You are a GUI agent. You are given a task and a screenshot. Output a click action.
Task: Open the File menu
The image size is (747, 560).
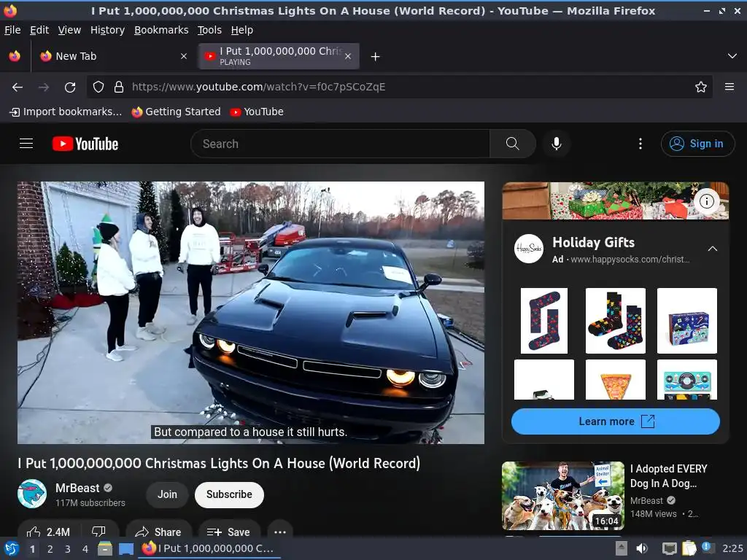(12, 30)
